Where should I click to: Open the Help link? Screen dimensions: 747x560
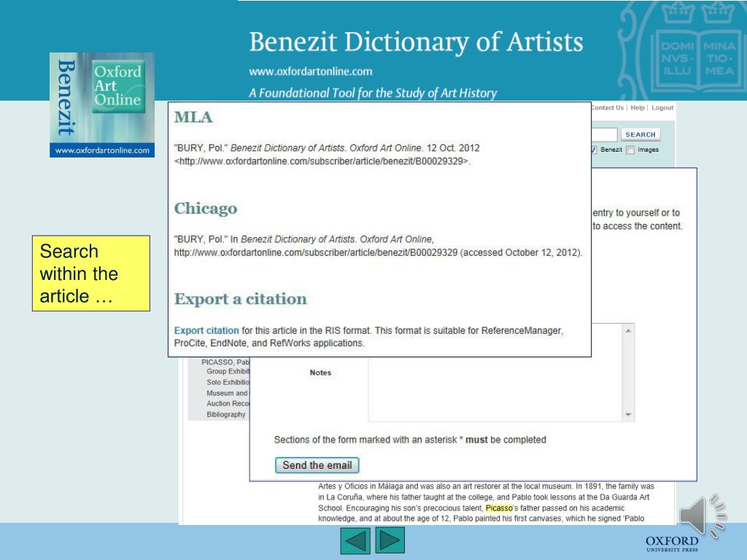coord(638,108)
